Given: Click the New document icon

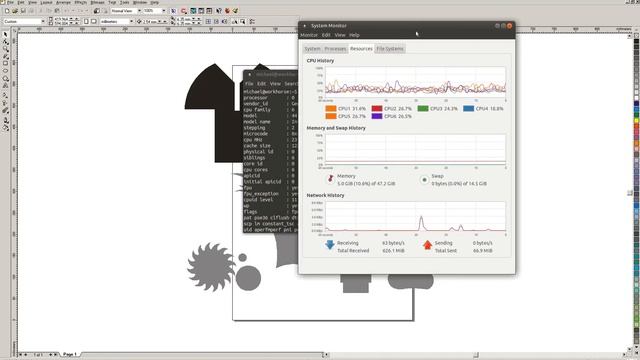Looking at the screenshot, I should (7, 11).
